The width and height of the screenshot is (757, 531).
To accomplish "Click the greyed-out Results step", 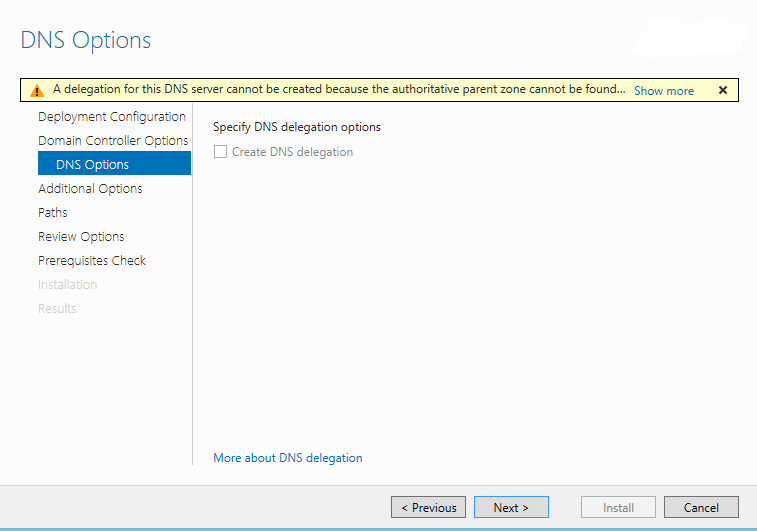I will 57,309.
